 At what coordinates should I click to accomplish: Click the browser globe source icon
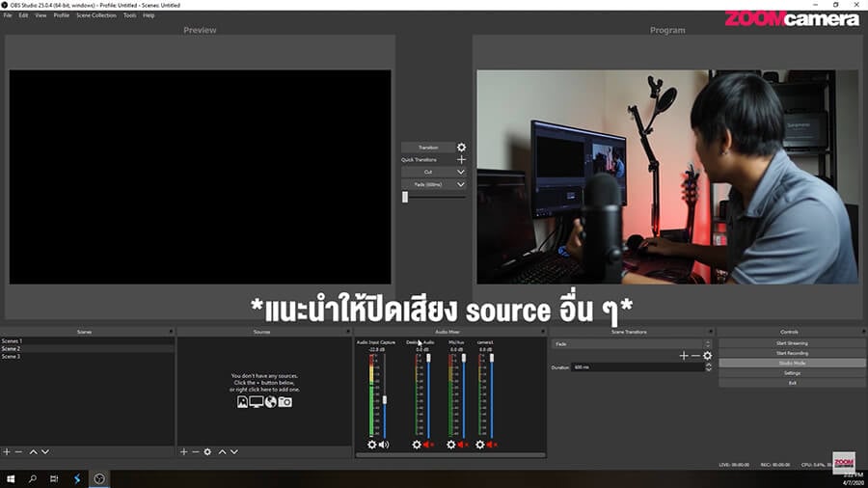[x=271, y=402]
